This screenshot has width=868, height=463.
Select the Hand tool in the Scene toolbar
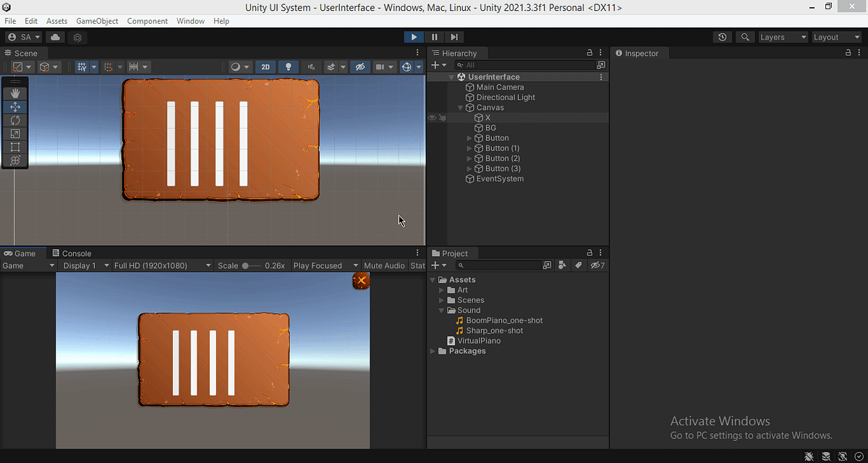point(14,93)
